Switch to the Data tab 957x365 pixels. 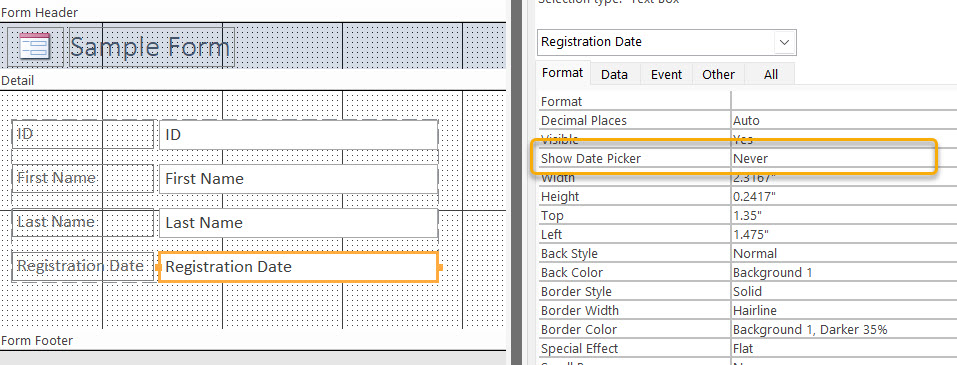coord(614,74)
